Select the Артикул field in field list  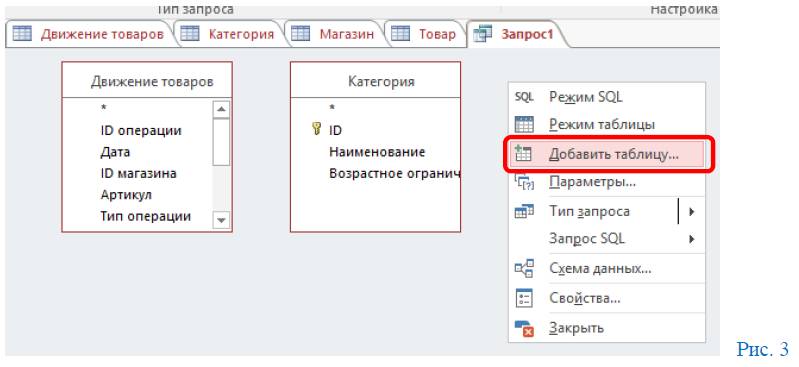126,195
